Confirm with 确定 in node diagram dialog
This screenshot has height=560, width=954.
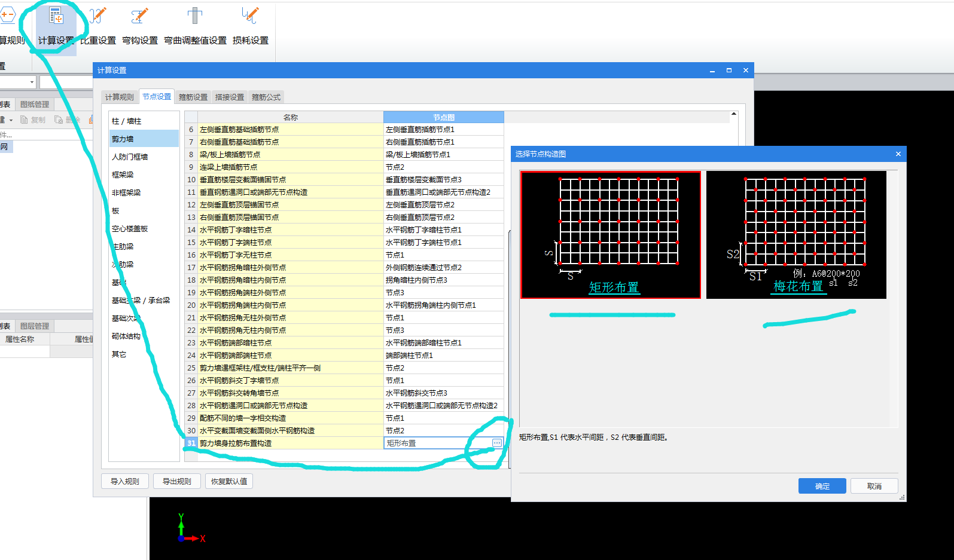pyautogui.click(x=822, y=486)
